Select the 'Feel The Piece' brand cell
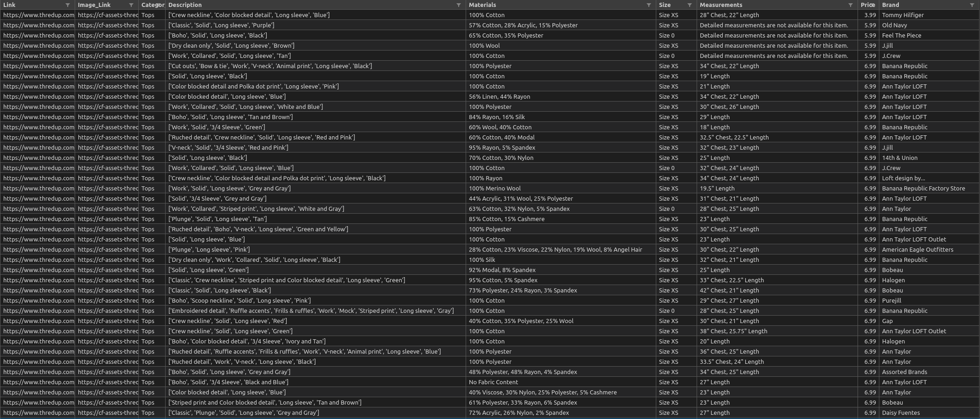Screen dimensions: 980x419 point(929,36)
